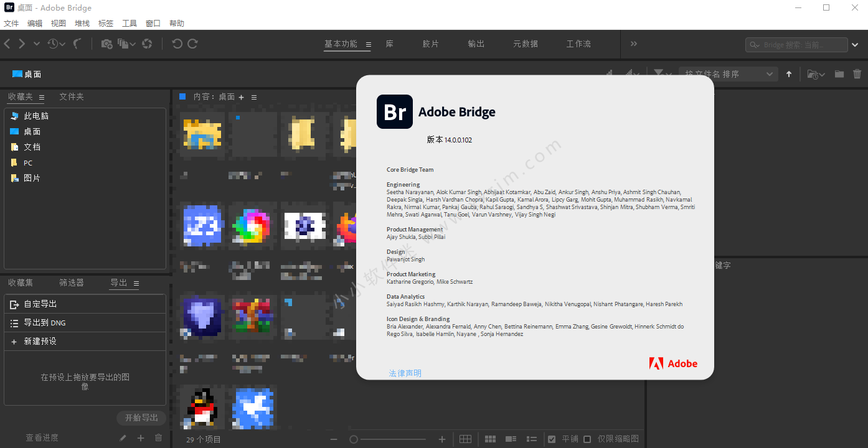The width and height of the screenshot is (868, 448).
Task: Switch to the 筛选器 panel tab
Action: point(72,282)
